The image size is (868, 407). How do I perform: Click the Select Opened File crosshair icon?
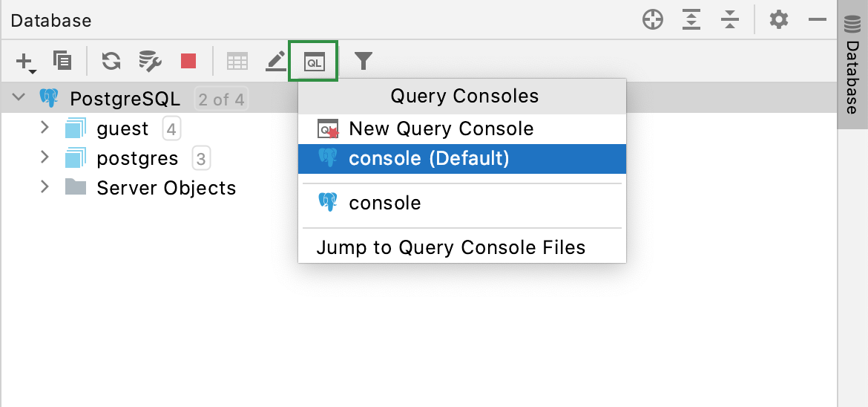coord(653,21)
